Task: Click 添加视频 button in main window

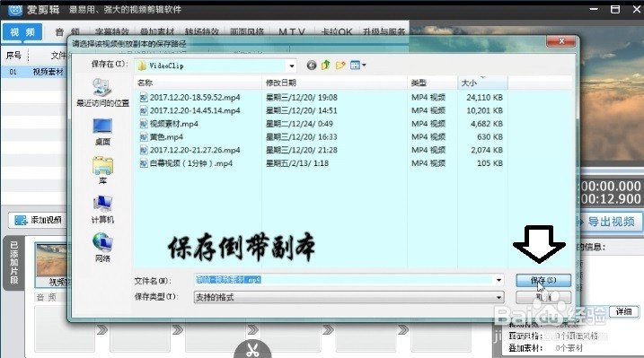Action: (38, 220)
